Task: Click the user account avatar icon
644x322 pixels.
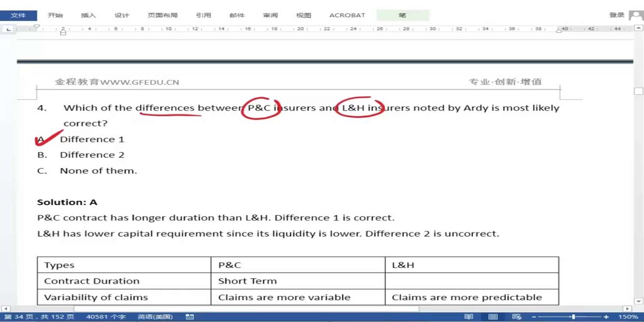Action: pos(635,15)
